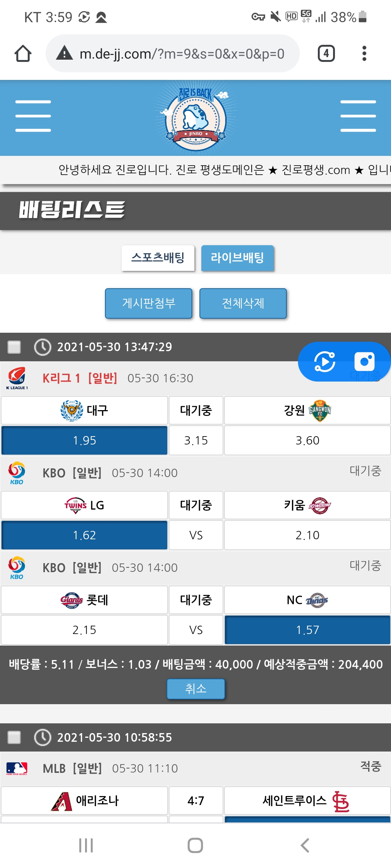Open the right hamburger menu

[x=358, y=116]
